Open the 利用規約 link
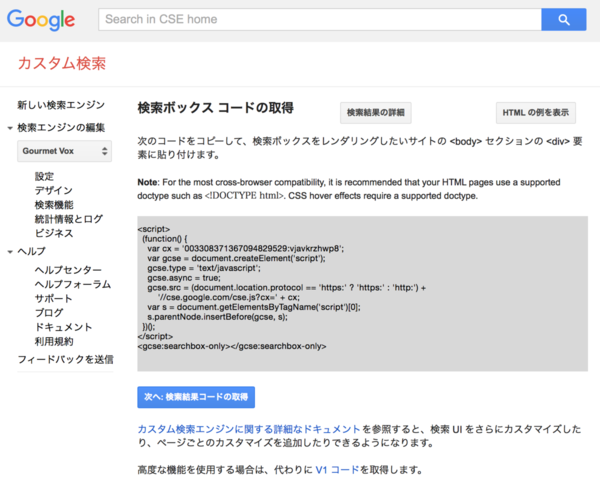This screenshot has width=600, height=481. pyautogui.click(x=54, y=341)
